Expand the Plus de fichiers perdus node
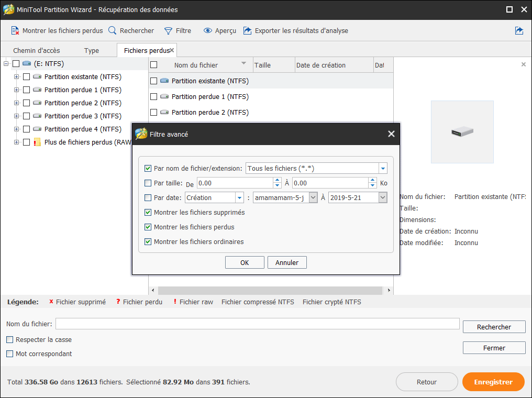This screenshot has height=398, width=532. [x=16, y=142]
